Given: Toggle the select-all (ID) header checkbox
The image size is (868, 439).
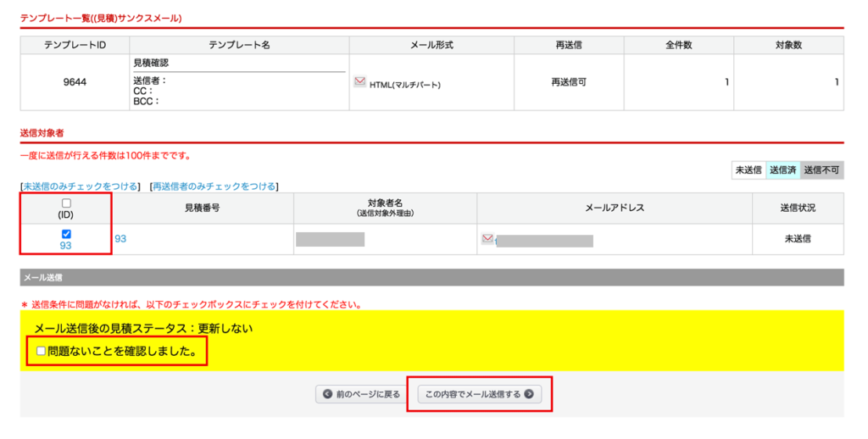Looking at the screenshot, I should pos(66,203).
